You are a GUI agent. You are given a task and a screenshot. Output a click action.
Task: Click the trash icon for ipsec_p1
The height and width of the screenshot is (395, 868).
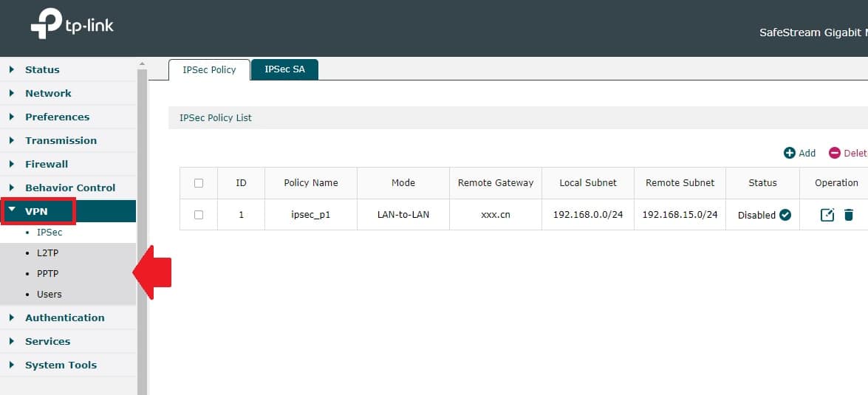tap(849, 215)
